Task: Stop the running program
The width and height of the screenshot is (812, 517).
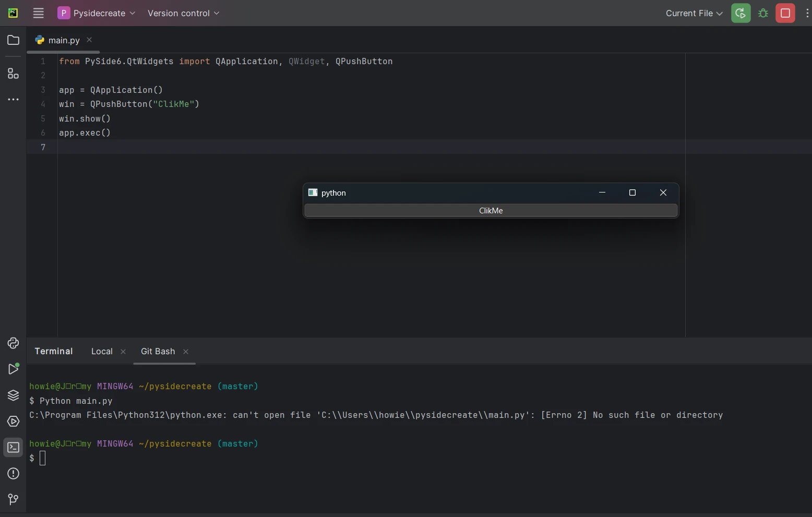Action: (785, 13)
